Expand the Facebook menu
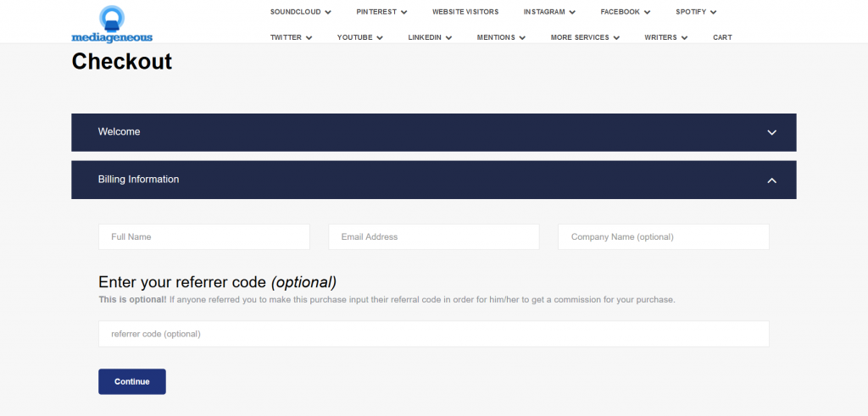 pyautogui.click(x=625, y=12)
